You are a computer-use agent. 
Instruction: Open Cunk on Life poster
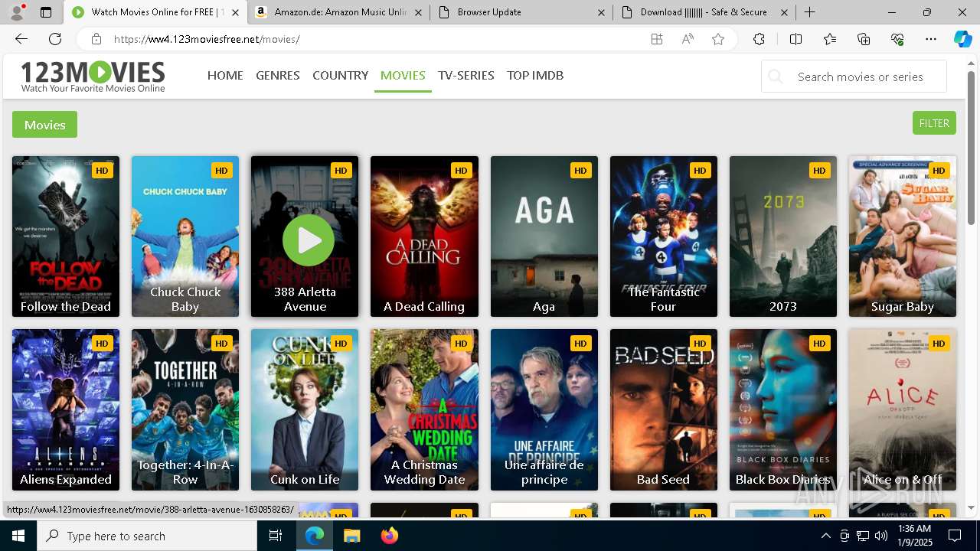[305, 409]
